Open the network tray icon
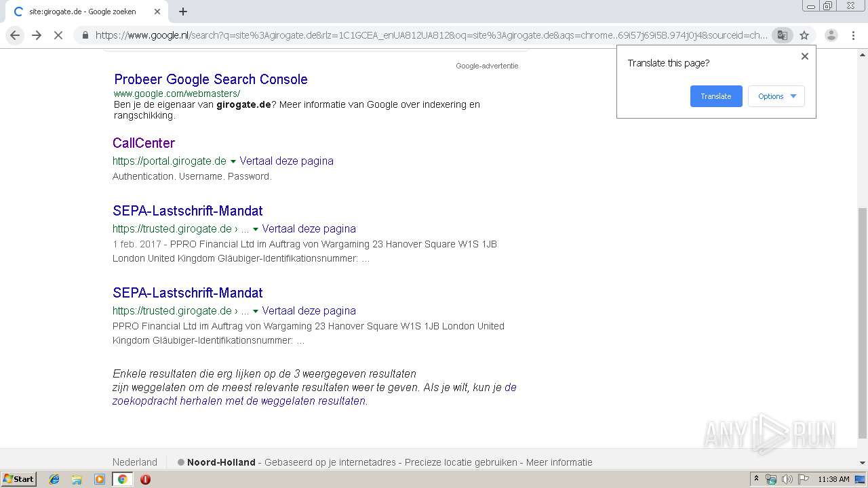The width and height of the screenshot is (868, 488). tap(771, 479)
